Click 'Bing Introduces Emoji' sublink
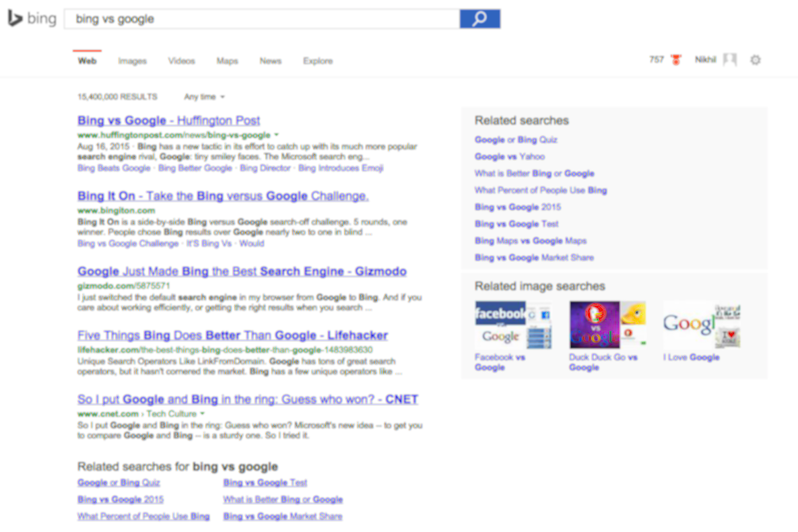Screen dimensions: 798x532 341,168
